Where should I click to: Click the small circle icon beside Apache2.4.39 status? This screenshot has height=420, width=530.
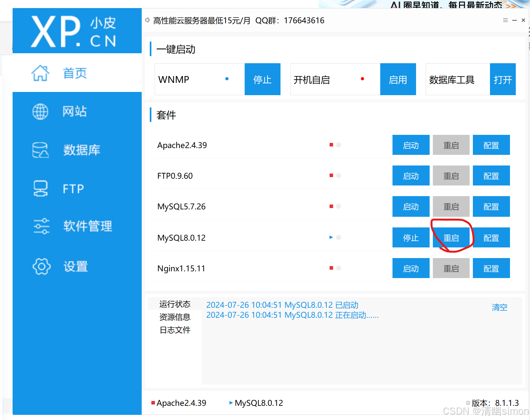pos(339,145)
